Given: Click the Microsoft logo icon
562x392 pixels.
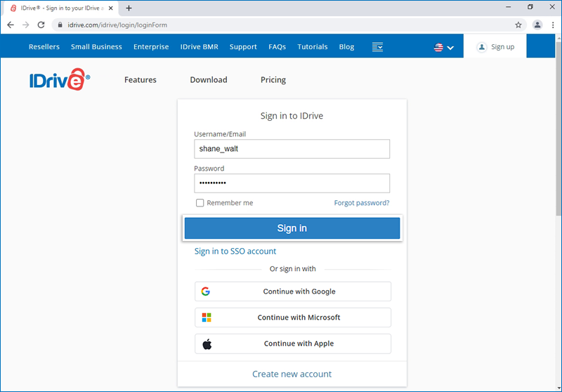Looking at the screenshot, I should pos(207,318).
